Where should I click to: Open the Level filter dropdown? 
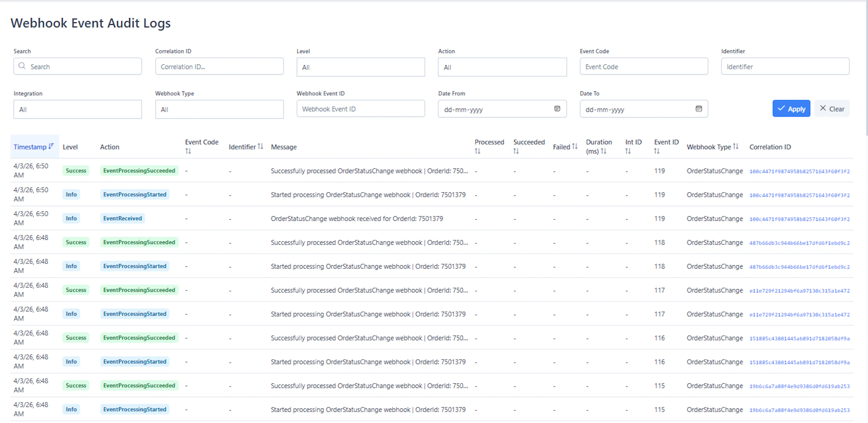(361, 67)
